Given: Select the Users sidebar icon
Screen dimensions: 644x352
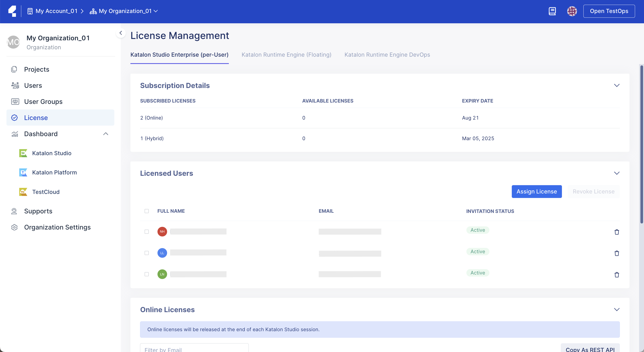Looking at the screenshot, I should [15, 85].
